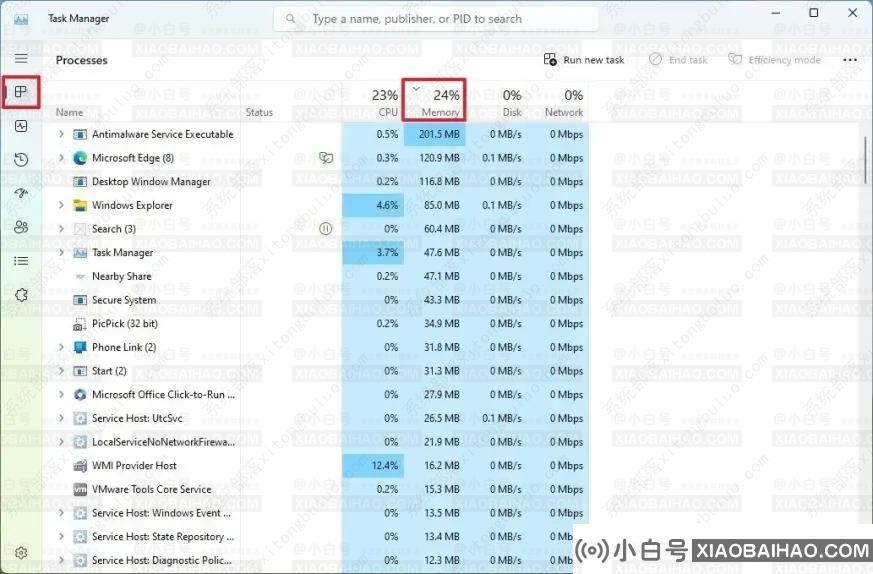Open the Startup apps sidebar icon

pyautogui.click(x=21, y=193)
